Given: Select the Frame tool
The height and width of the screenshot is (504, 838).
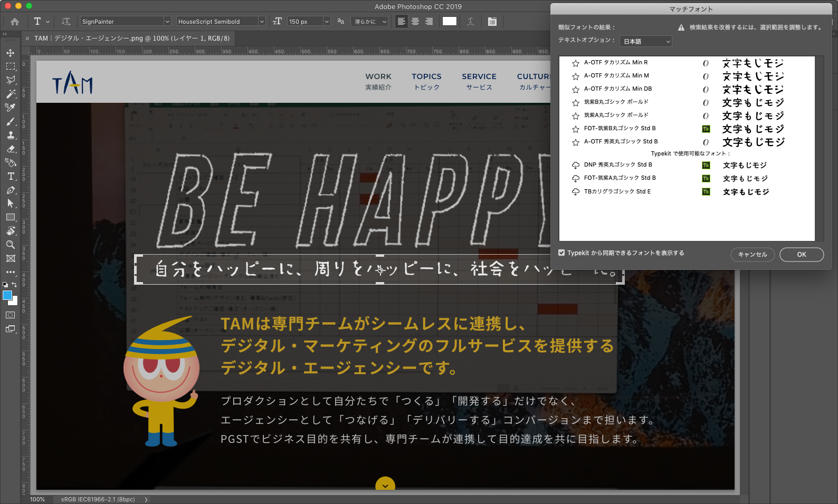Looking at the screenshot, I should [11, 258].
